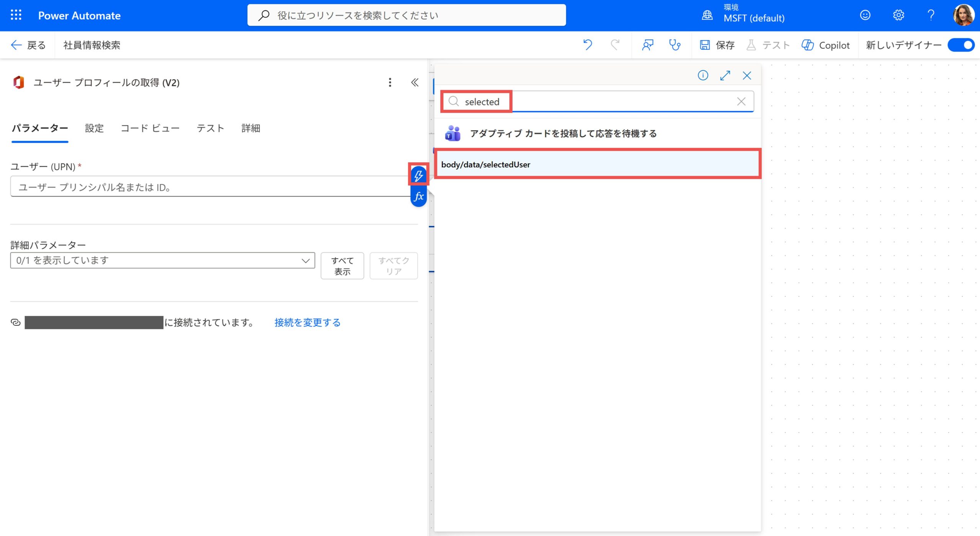
Task: Click the 接続を変更する link
Action: point(307,322)
